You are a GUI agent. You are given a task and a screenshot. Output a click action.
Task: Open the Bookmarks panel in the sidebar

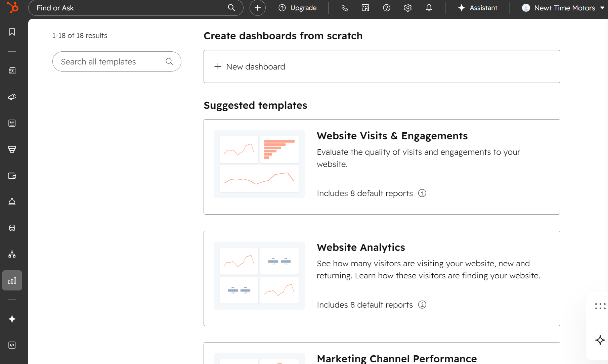(x=12, y=32)
